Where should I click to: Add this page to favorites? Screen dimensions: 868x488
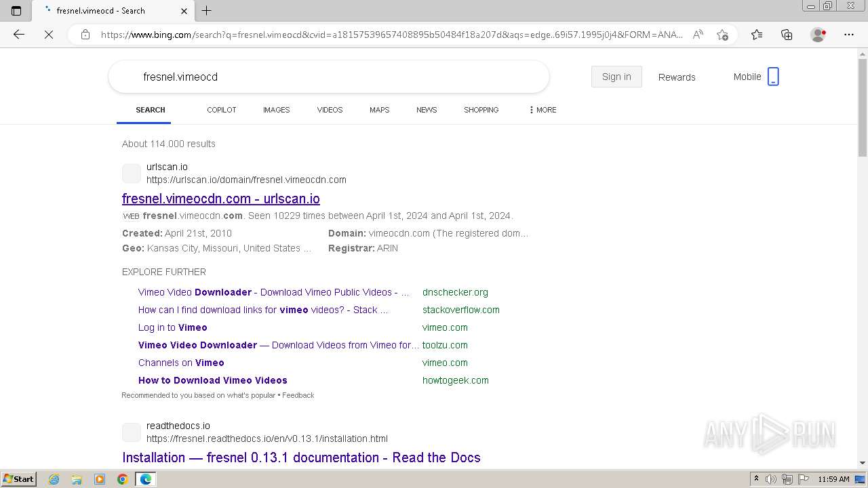pos(722,35)
